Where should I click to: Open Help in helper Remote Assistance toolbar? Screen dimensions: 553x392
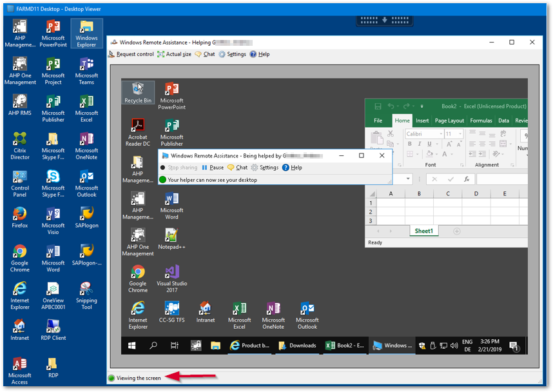click(x=260, y=54)
